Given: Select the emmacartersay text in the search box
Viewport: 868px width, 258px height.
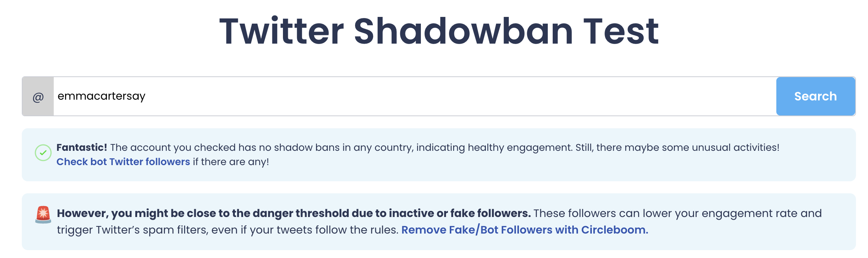Looking at the screenshot, I should tap(101, 96).
